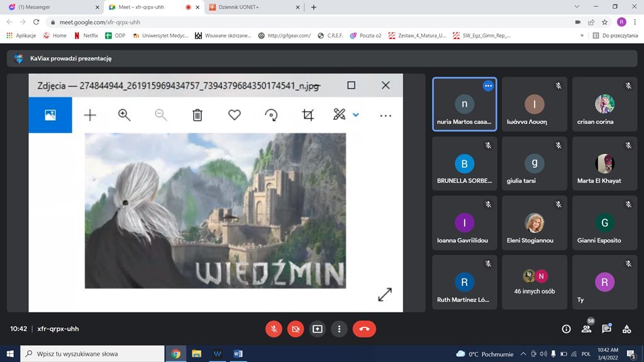Switch to the Messenger tab
The image size is (644, 362).
53,7
